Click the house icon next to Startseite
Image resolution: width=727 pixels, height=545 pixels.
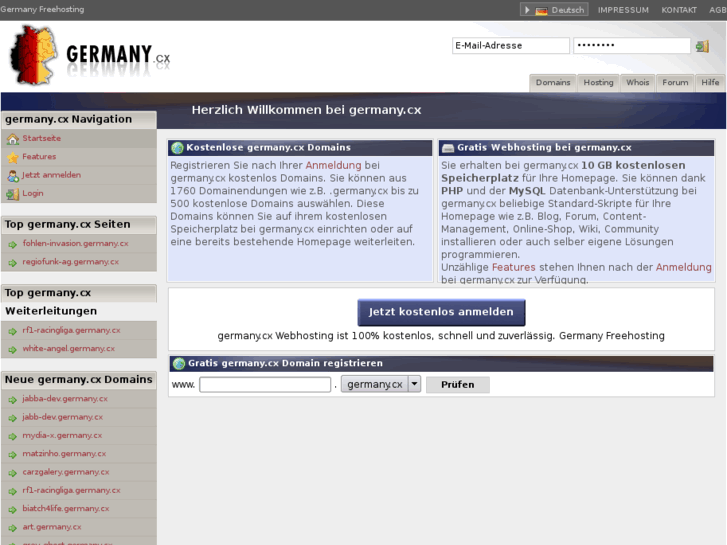pos(13,139)
